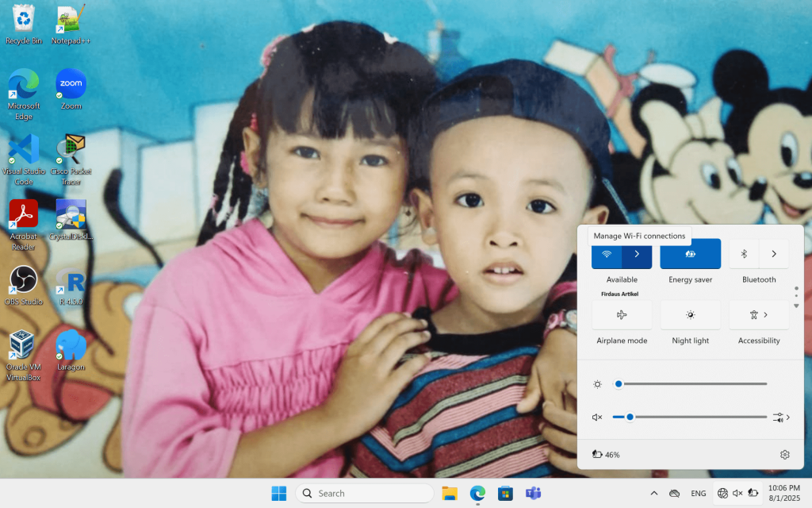Open the Start menu
This screenshot has height=508, width=812.
click(278, 493)
